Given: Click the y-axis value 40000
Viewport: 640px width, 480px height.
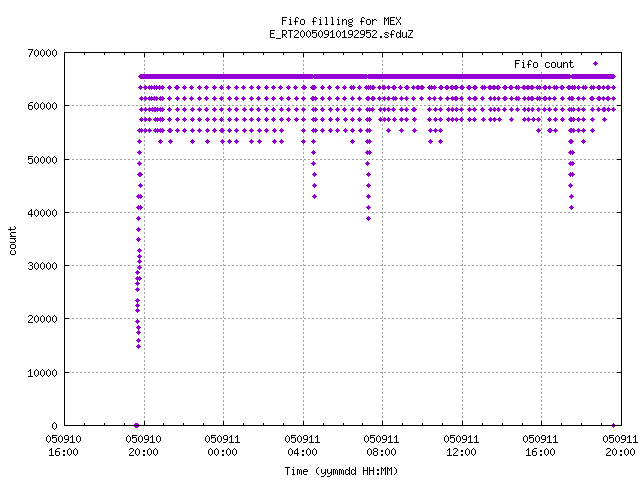Looking at the screenshot, I should [x=42, y=213].
